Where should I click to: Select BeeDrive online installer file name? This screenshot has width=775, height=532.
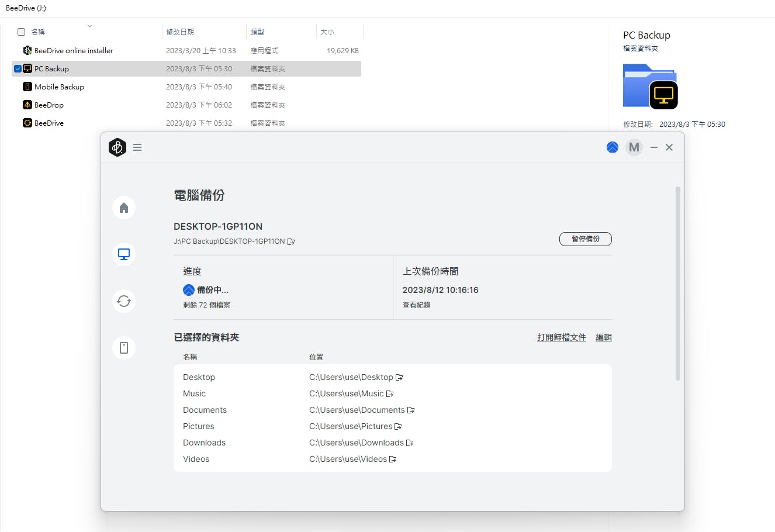(74, 50)
